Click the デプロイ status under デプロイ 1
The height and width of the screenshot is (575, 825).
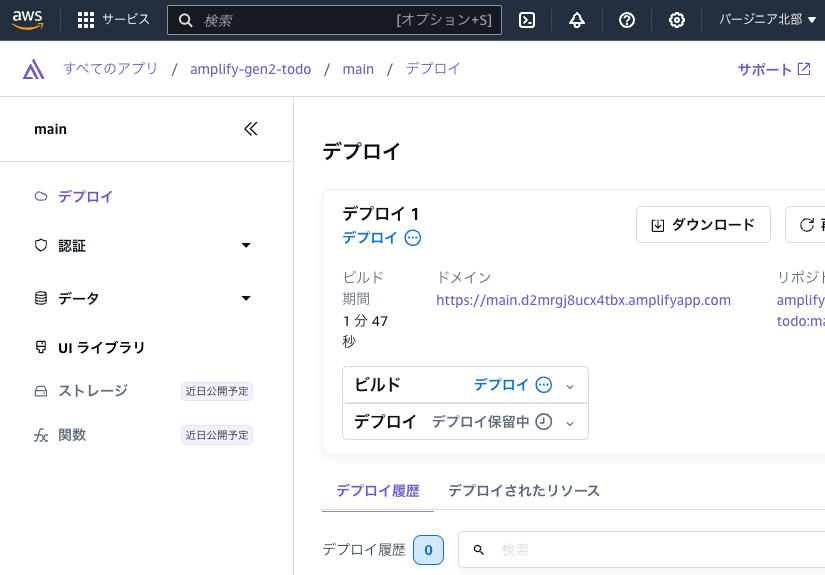369,238
